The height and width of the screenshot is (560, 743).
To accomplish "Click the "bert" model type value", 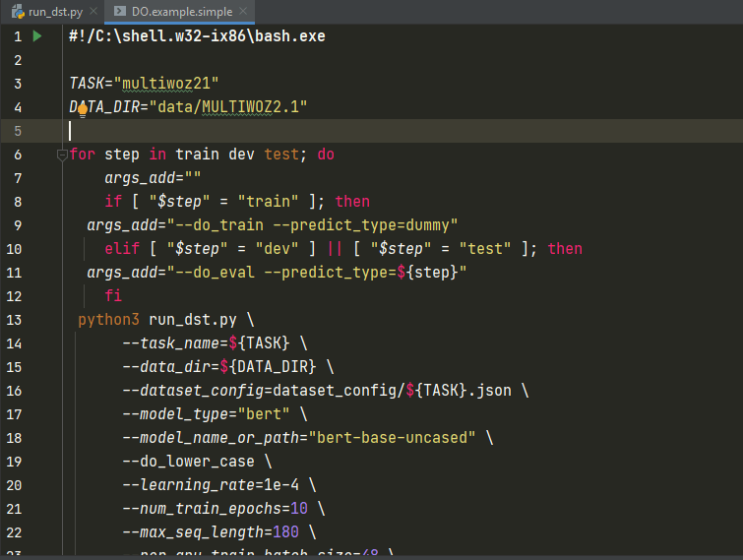I will 264,414.
